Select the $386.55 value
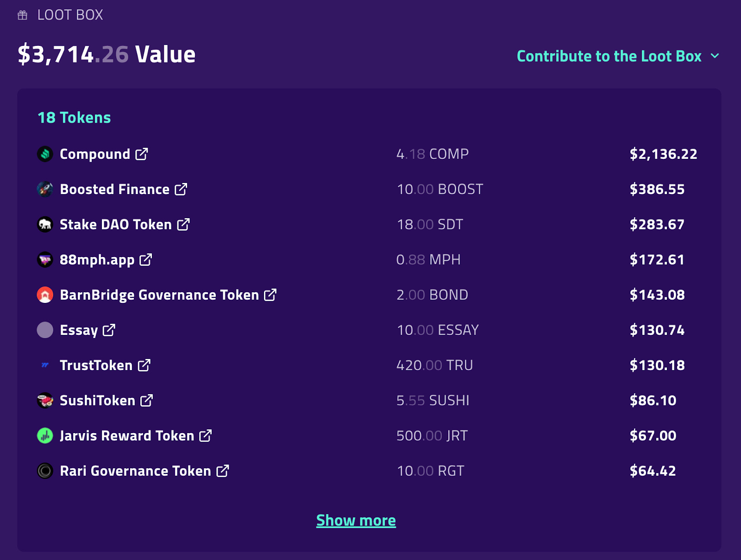Screen dimensions: 741x560 [x=657, y=189]
